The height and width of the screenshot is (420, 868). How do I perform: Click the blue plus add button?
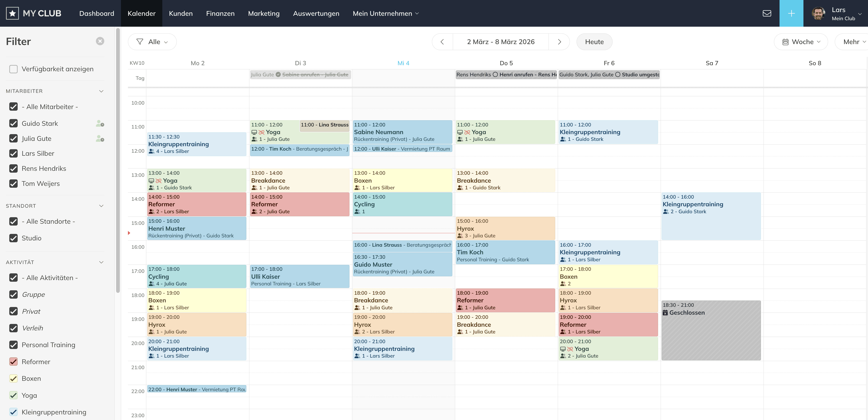[791, 13]
